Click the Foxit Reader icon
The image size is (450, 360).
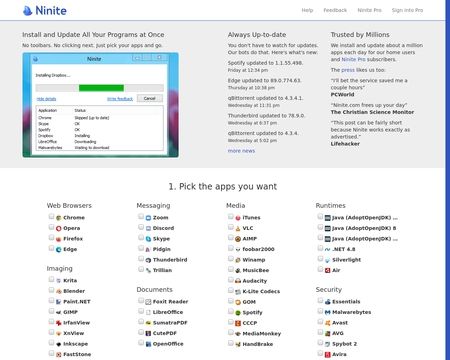148,302
